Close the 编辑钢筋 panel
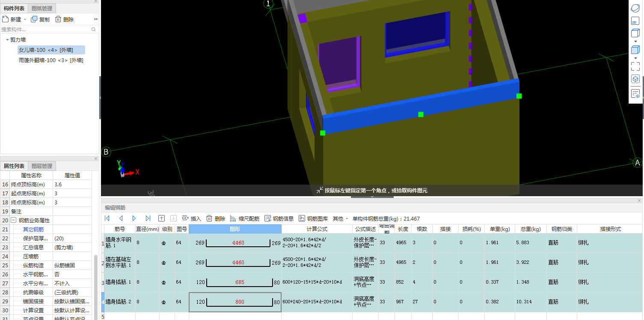The image size is (644, 320). (x=639, y=200)
